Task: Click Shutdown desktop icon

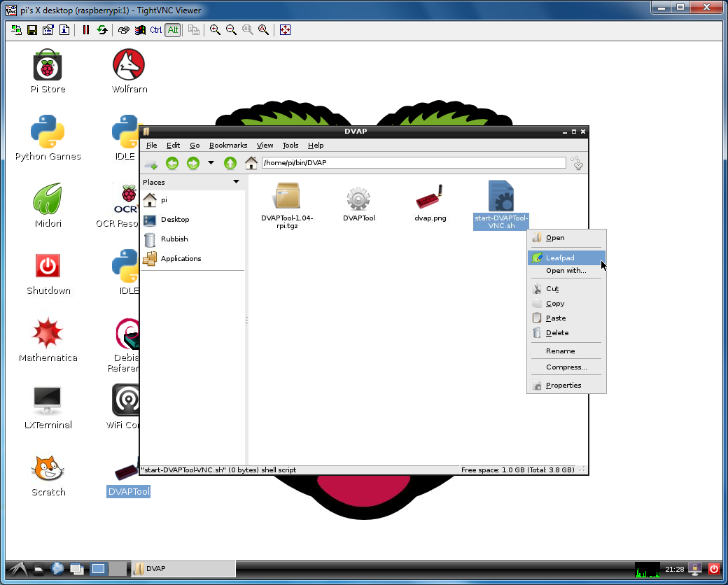Action: coord(48,272)
